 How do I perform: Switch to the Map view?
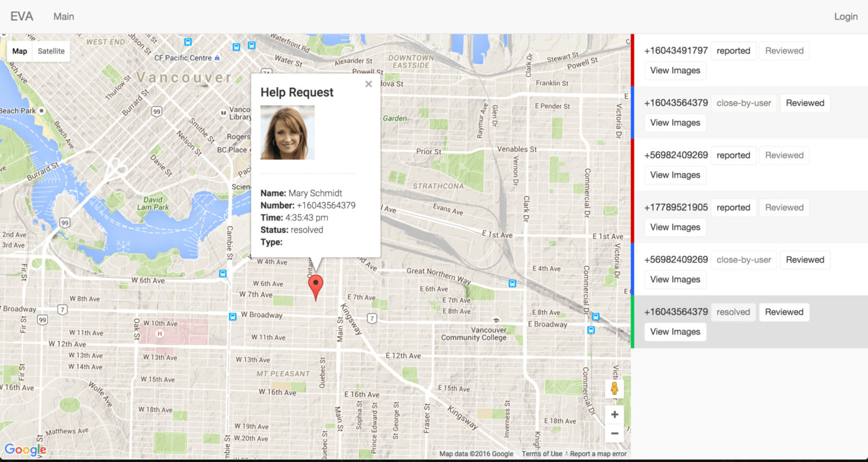click(x=20, y=51)
